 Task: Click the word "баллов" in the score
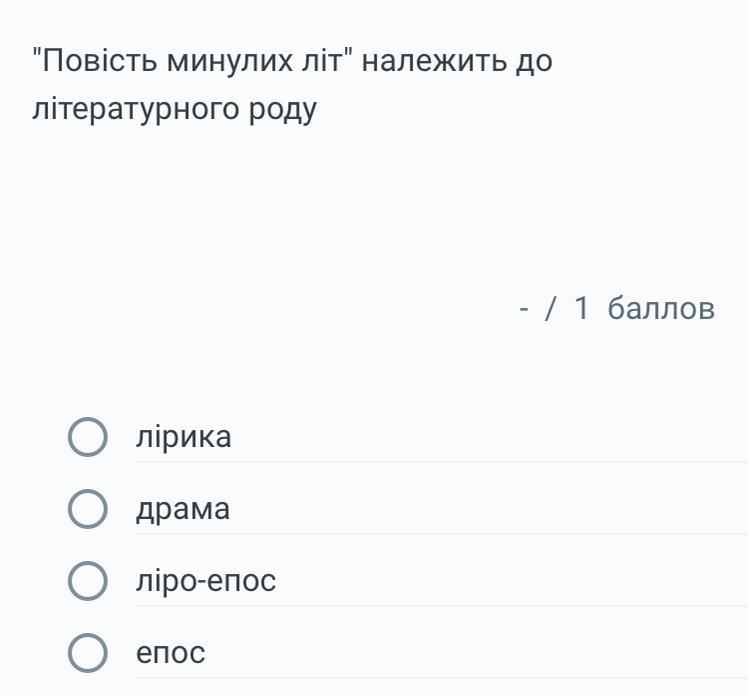point(661,309)
